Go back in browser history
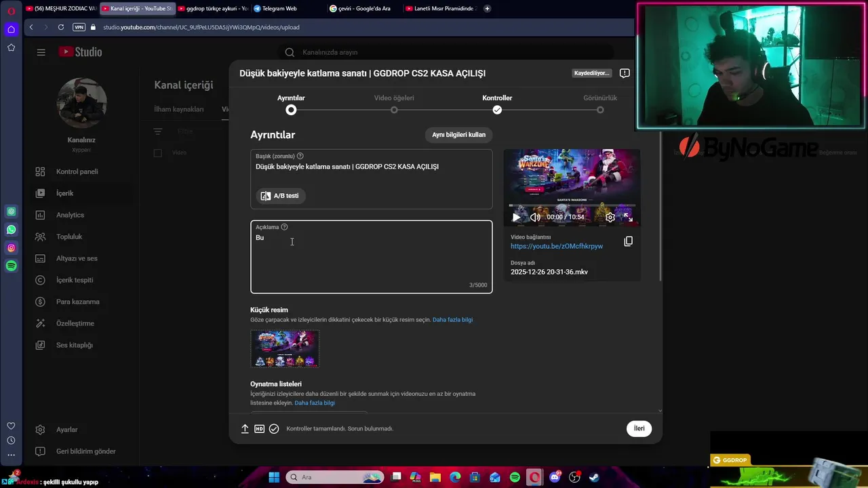 [x=31, y=27]
